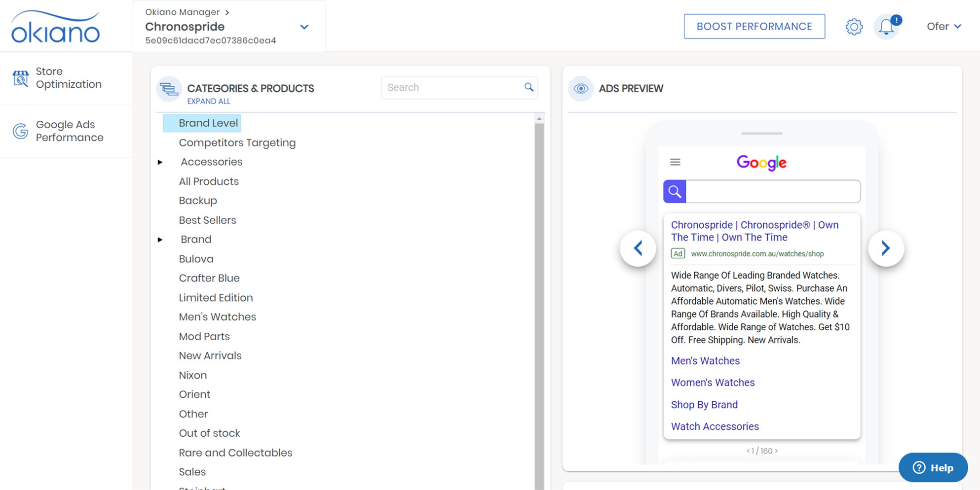Click the categories search field
Screen dimensions: 980x490
(459, 87)
